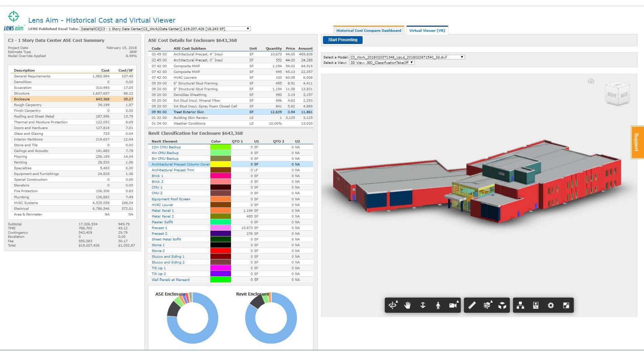The image size is (644, 356).
Task: Click the Wall Panels at Mansard link
Action: (170, 280)
